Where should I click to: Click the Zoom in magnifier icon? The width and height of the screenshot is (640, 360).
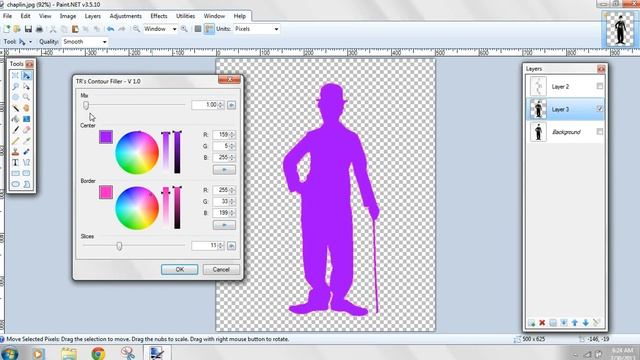tap(184, 29)
